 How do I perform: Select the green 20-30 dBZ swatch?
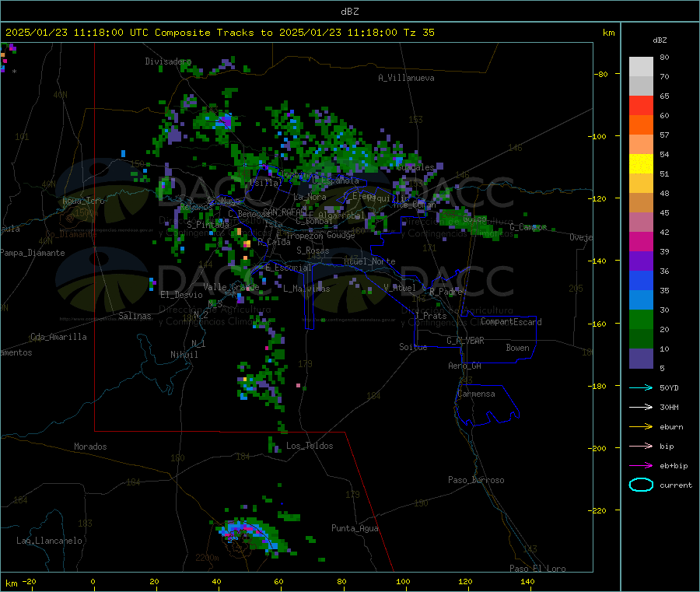(x=641, y=319)
